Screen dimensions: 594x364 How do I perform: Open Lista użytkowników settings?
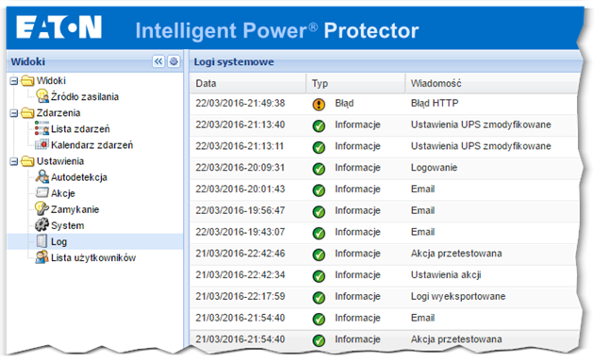93,258
